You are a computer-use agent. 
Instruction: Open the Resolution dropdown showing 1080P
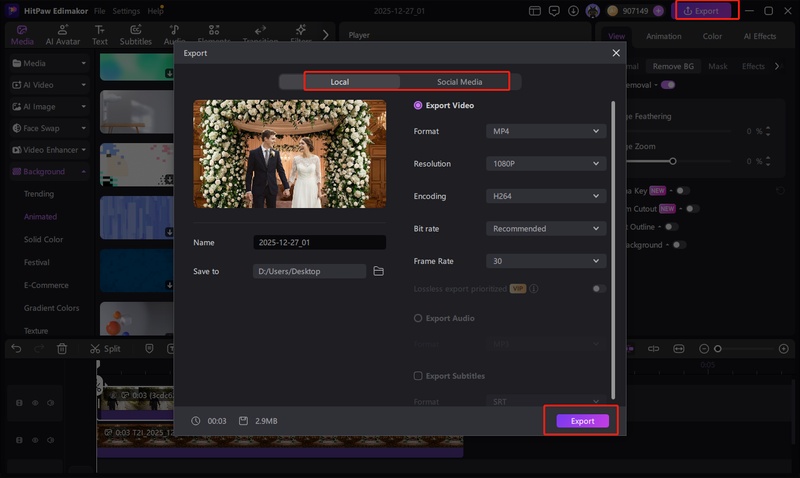click(x=547, y=164)
